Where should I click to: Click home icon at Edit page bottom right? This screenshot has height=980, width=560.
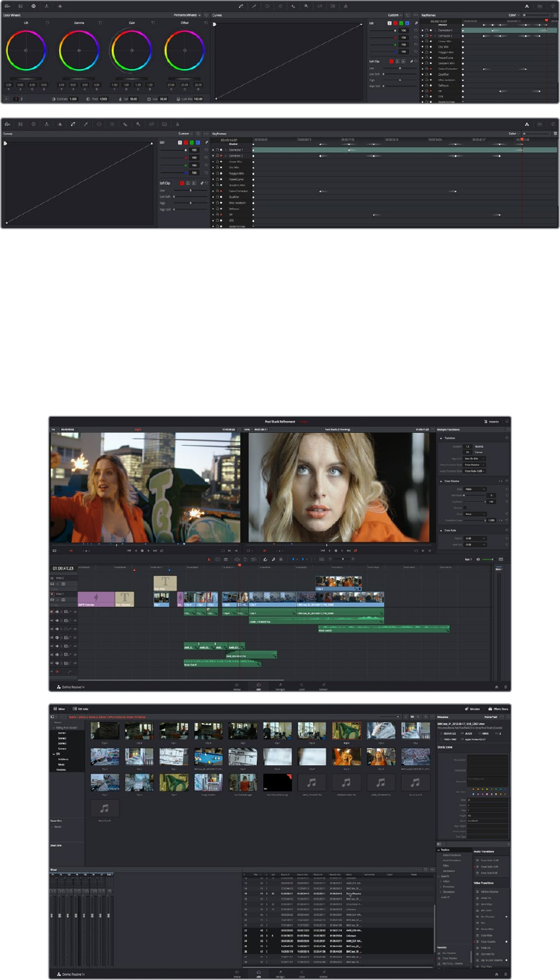click(497, 686)
